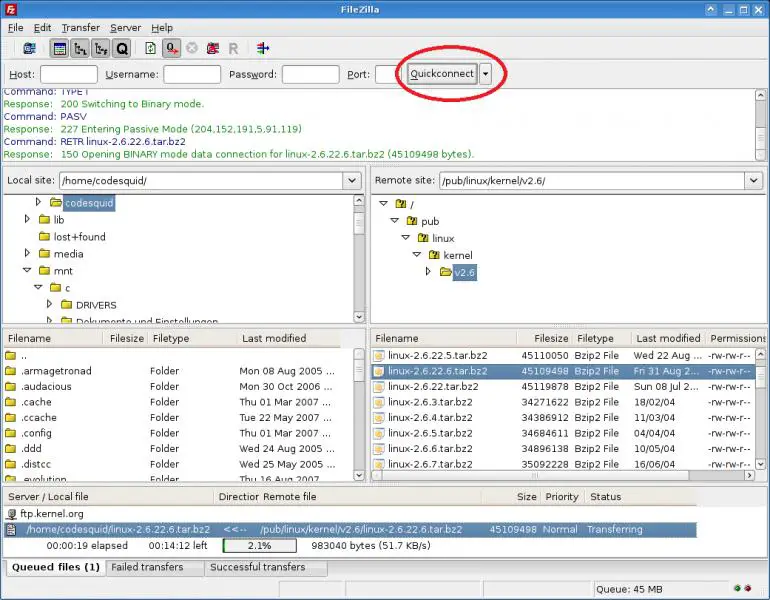Click the DRIVERS folder icon in local tree
This screenshot has width=770, height=600.
coord(66,305)
